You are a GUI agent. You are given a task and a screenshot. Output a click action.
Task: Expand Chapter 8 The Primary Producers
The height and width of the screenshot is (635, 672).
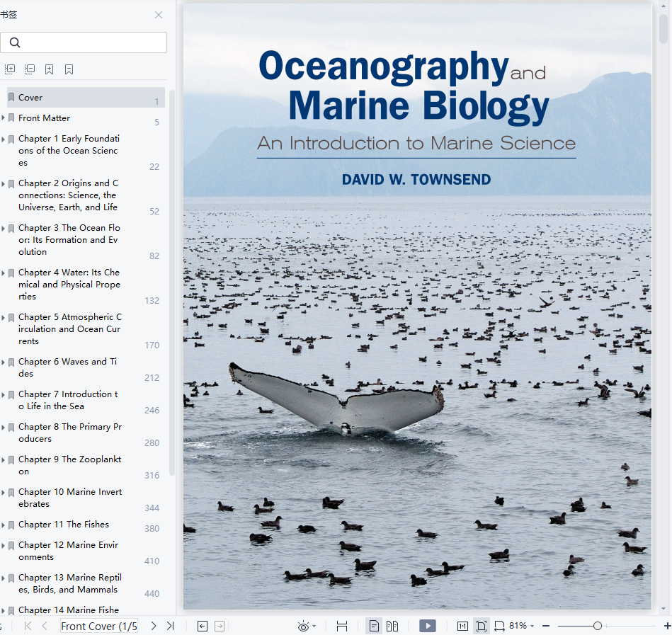[3, 427]
